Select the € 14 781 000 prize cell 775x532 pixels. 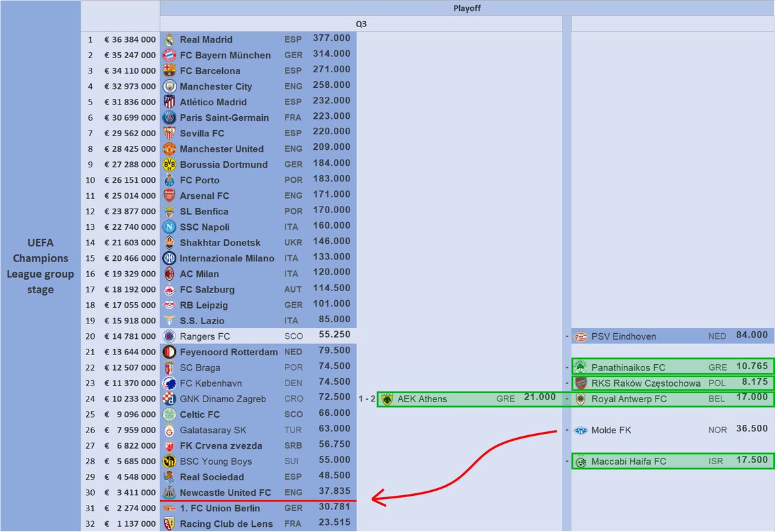click(130, 336)
